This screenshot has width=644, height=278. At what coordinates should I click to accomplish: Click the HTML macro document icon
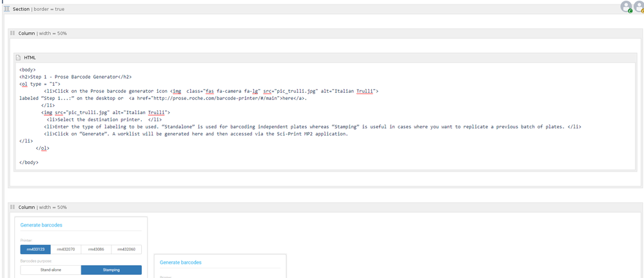point(18,57)
